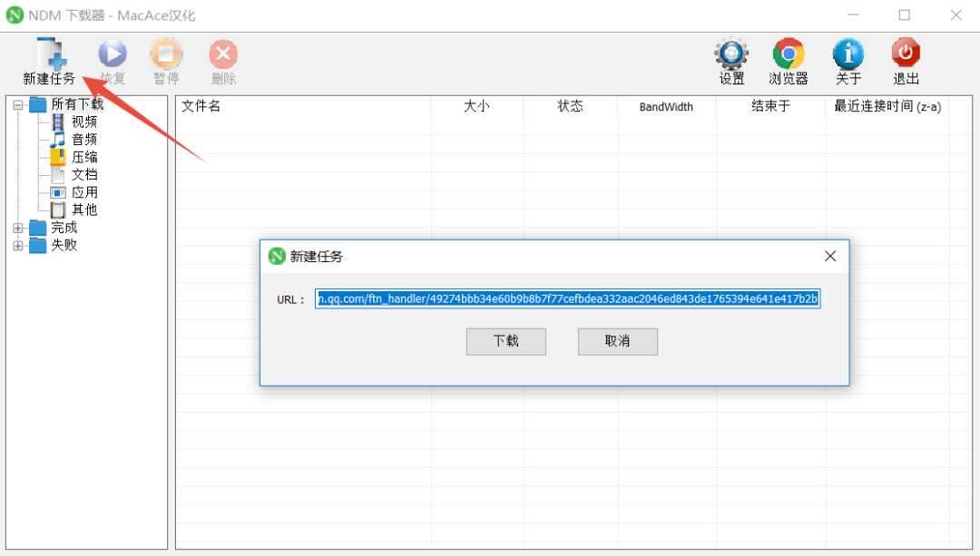Maximize the NDM main window
This screenshot has height=556, width=980.
(905, 15)
